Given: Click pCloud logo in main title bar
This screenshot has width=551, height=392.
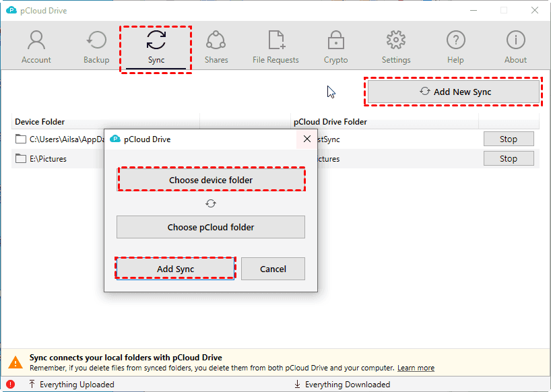Looking at the screenshot, I should [x=11, y=11].
